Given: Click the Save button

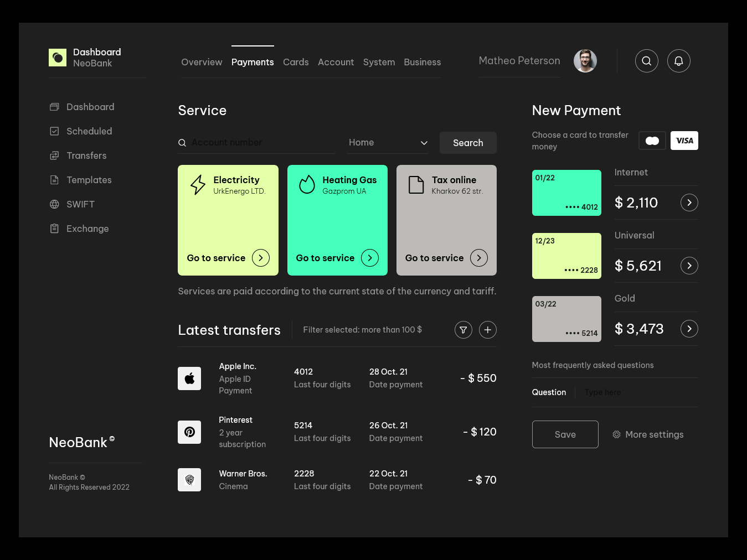Looking at the screenshot, I should pyautogui.click(x=565, y=434).
